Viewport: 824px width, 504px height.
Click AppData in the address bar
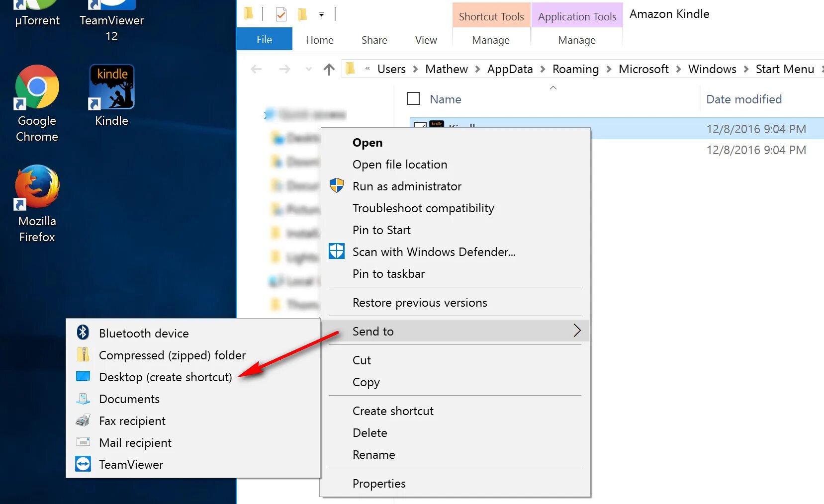tap(510, 69)
